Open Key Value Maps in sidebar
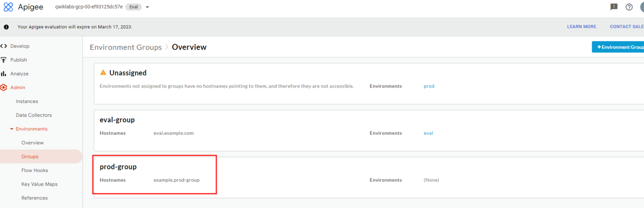Image resolution: width=644 pixels, height=208 pixels. (x=39, y=184)
